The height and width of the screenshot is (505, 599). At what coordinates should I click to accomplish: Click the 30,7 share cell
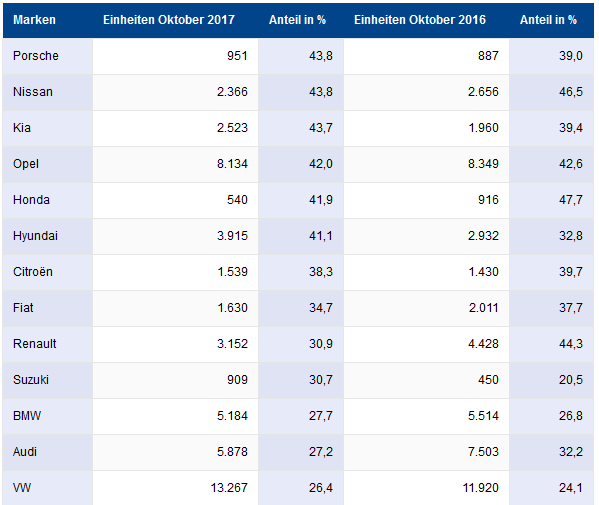coord(301,380)
